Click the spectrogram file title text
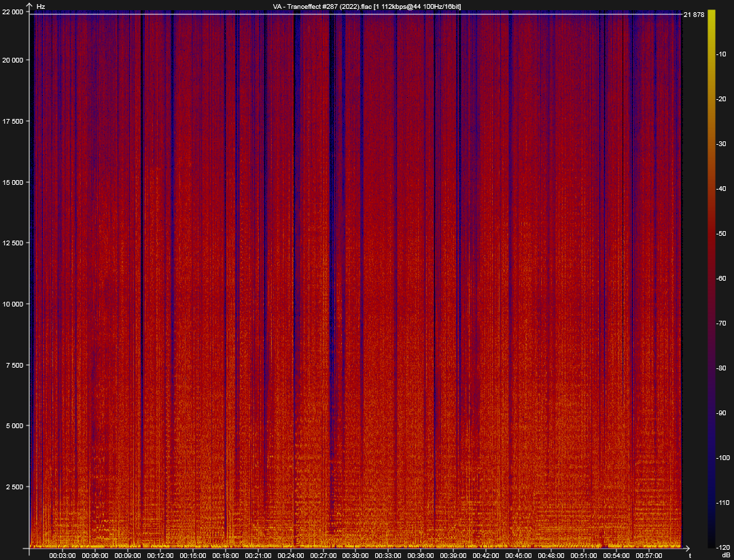The image size is (734, 560). click(367, 6)
